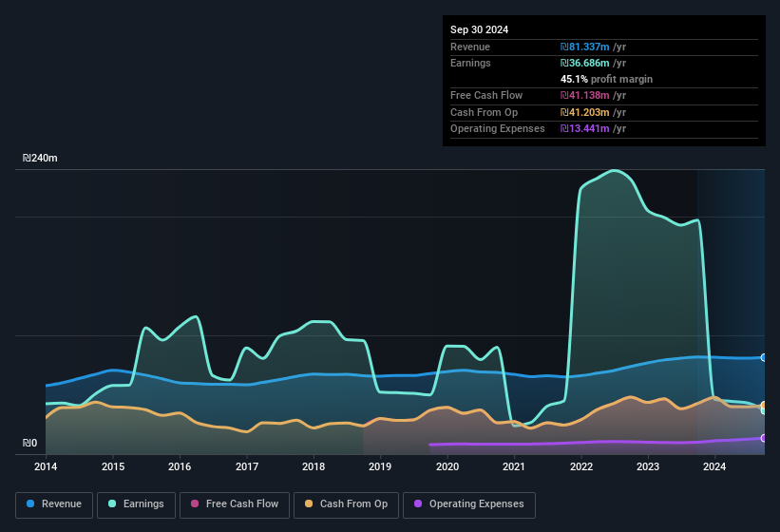Viewport: 780px width, 532px height.
Task: Click the purple Operating Expenses endpoint marker
Action: 764,438
